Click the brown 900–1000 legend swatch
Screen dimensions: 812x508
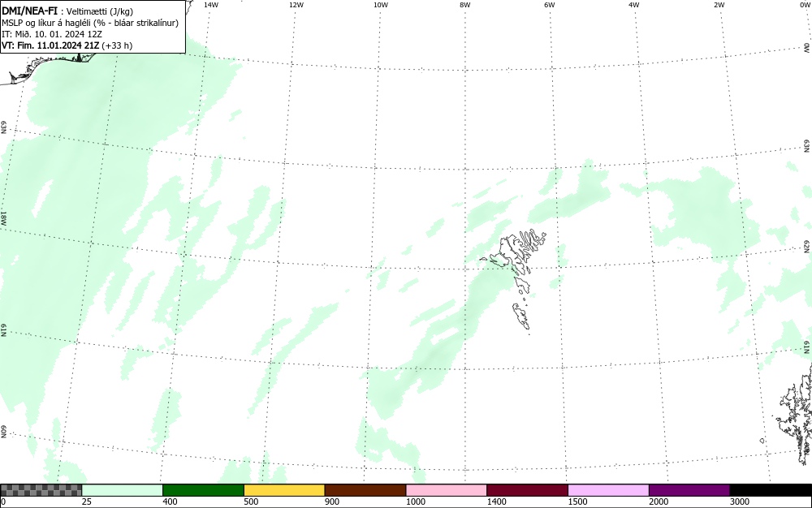tap(365, 490)
